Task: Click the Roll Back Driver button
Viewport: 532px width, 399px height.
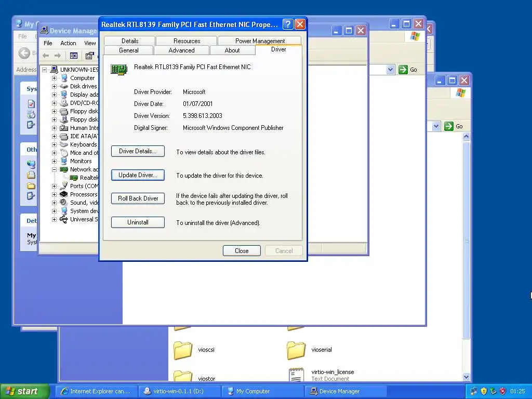Action: [x=138, y=198]
